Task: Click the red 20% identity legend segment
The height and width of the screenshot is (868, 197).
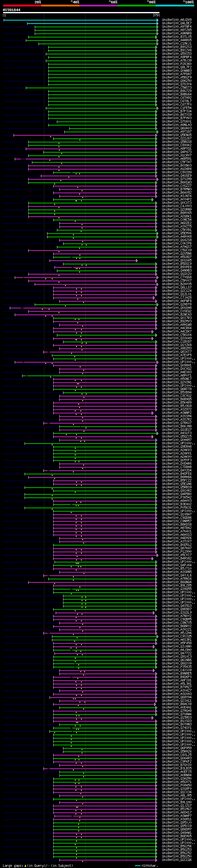Action: [22, 6]
